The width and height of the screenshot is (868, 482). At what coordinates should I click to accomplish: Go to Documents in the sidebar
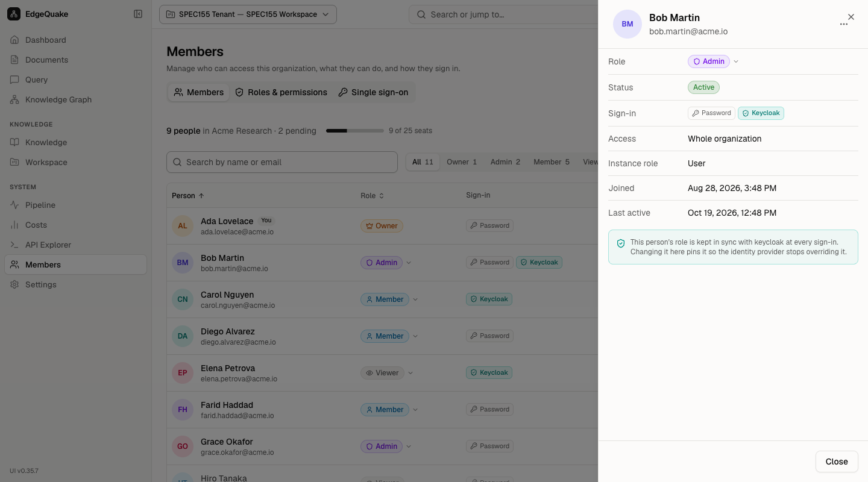pyautogui.click(x=75, y=60)
